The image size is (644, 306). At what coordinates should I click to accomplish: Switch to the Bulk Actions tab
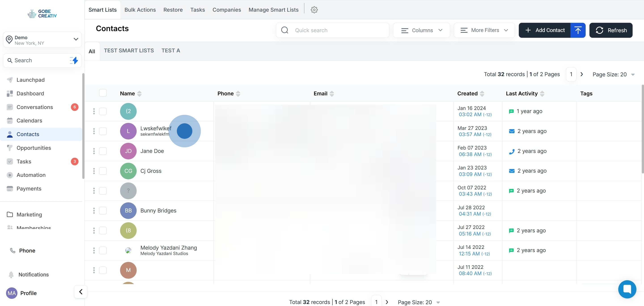[x=140, y=10]
